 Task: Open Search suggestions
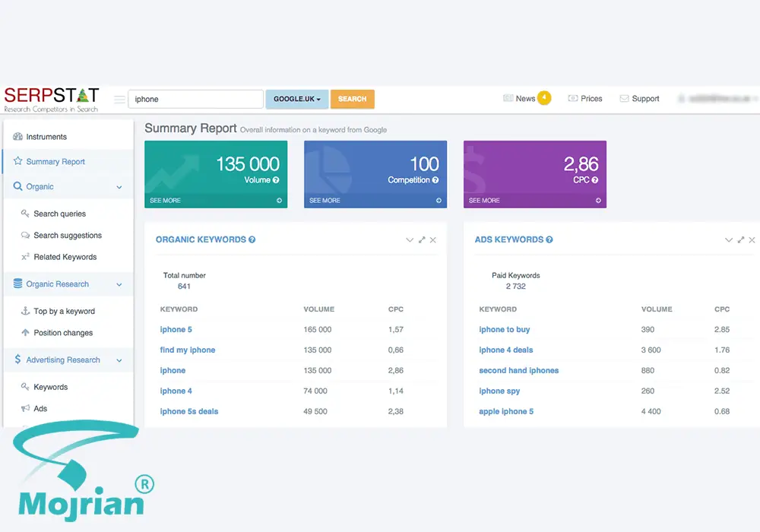click(68, 235)
